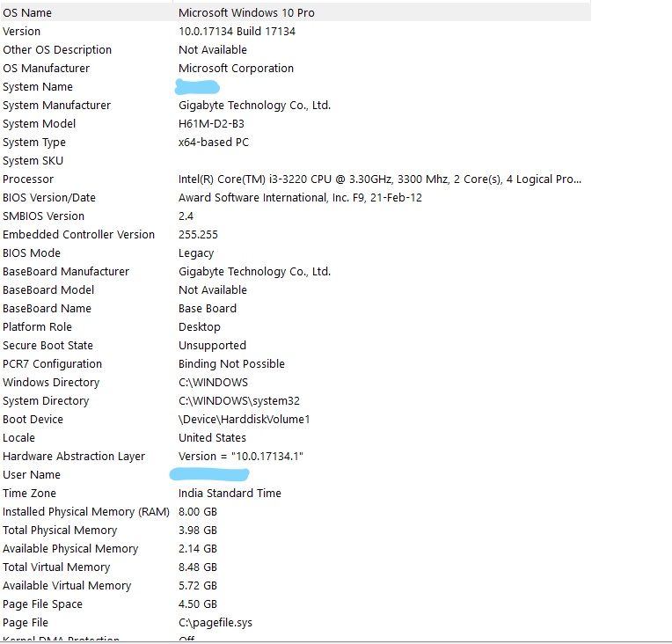Click the x64-based PC value

click(214, 142)
